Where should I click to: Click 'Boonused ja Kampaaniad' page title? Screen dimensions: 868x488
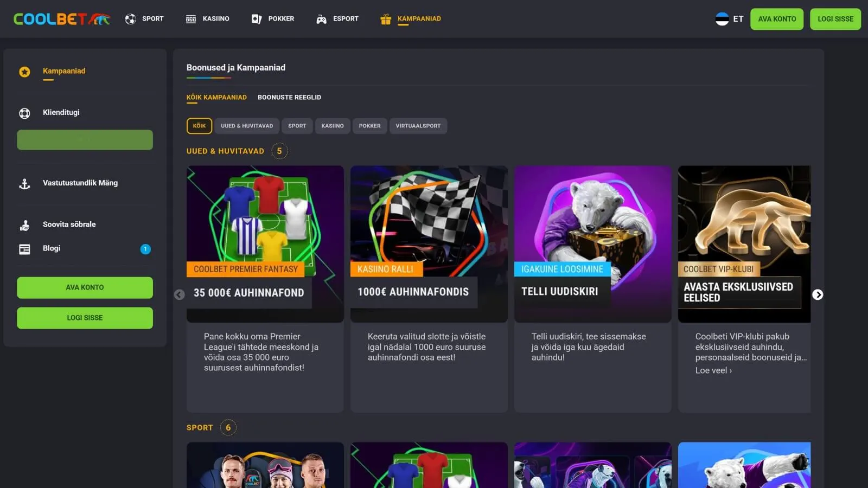(x=236, y=68)
